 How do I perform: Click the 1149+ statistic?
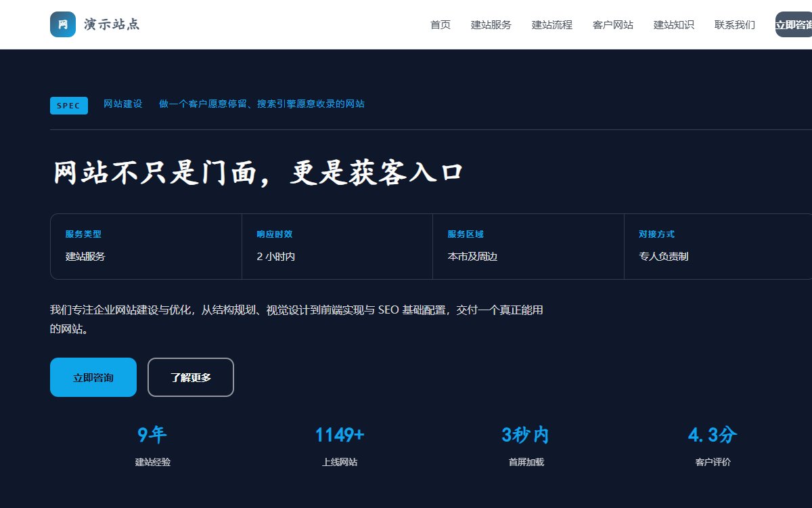[340, 435]
